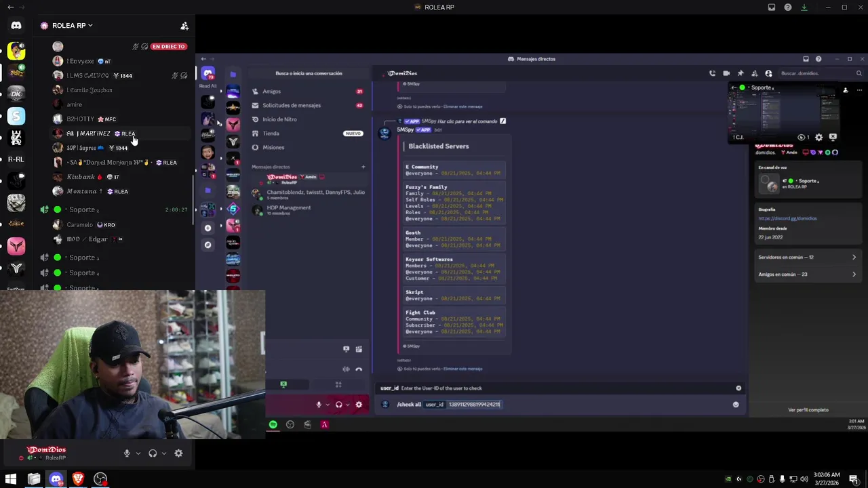This screenshot has width=868, height=488.
Task: Toggle user profile panel icon in streamed header
Action: click(x=768, y=73)
